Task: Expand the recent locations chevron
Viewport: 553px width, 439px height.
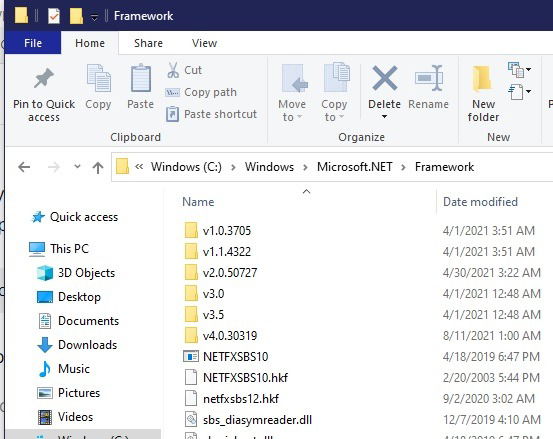Action: coord(77,166)
